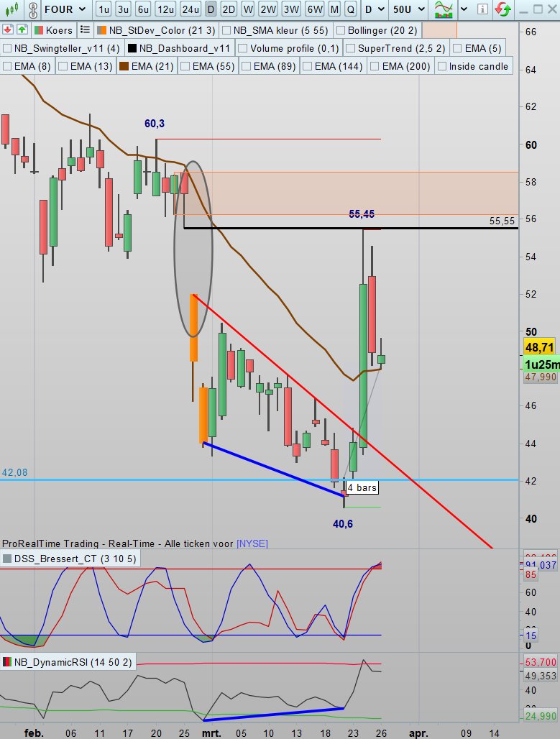Image resolution: width=560 pixels, height=739 pixels.
Task: Select the 6W timeframe button
Action: pos(314,9)
